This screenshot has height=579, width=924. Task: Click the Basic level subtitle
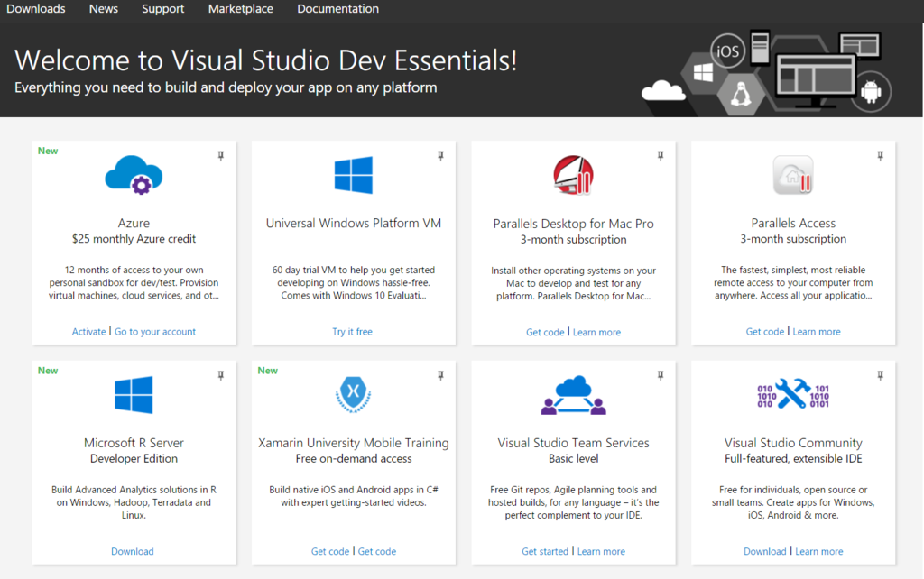click(x=573, y=459)
